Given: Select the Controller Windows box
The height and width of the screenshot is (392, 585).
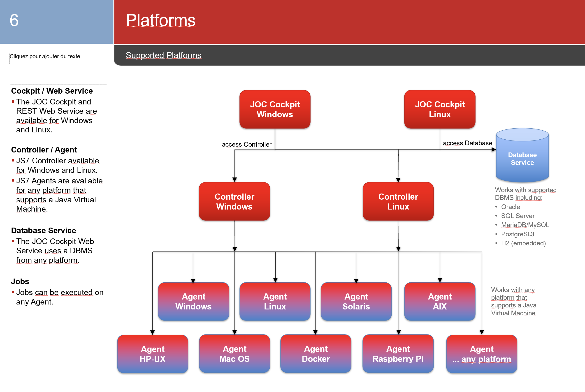Looking at the screenshot, I should (234, 201).
